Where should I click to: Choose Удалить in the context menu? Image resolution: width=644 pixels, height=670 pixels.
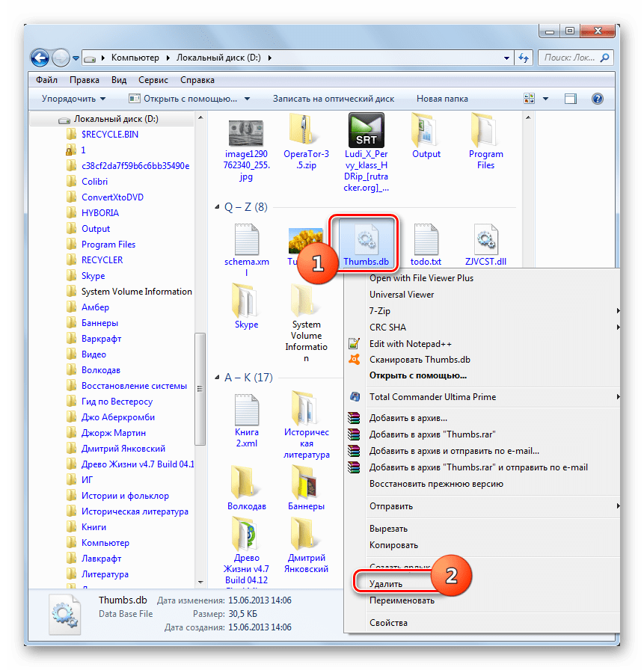386,583
